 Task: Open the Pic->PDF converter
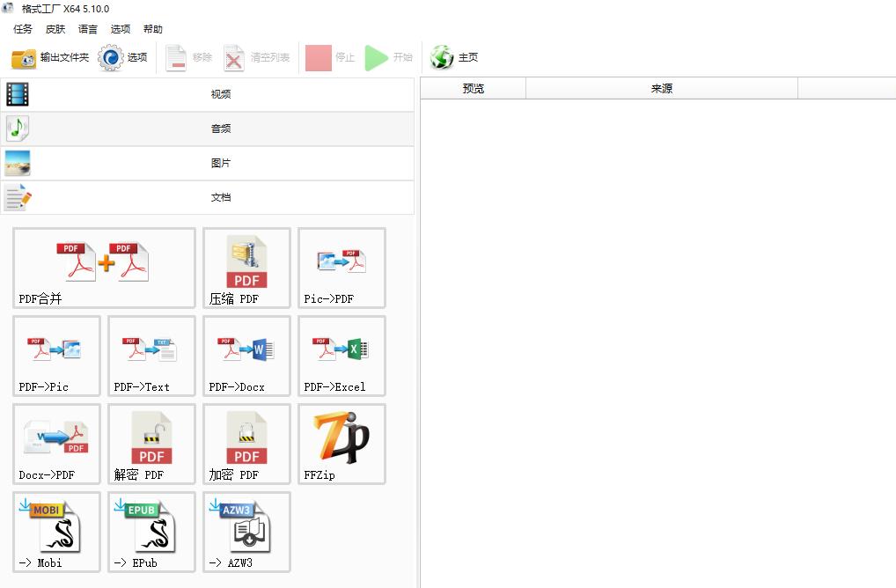pyautogui.click(x=342, y=268)
